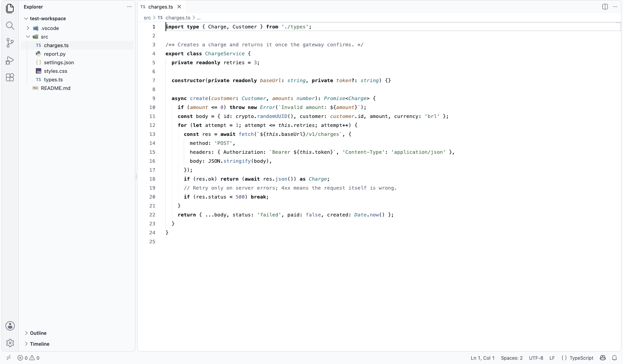Open types.ts in the explorer

(x=77, y=79)
